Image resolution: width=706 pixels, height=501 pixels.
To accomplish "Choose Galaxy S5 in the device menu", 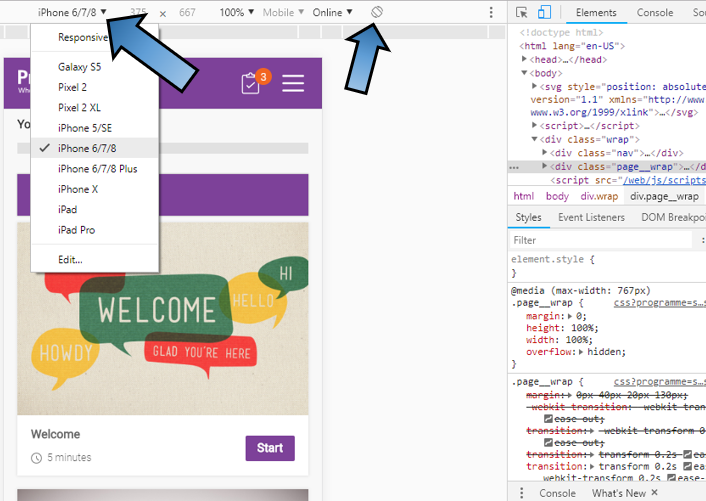I will pyautogui.click(x=79, y=66).
